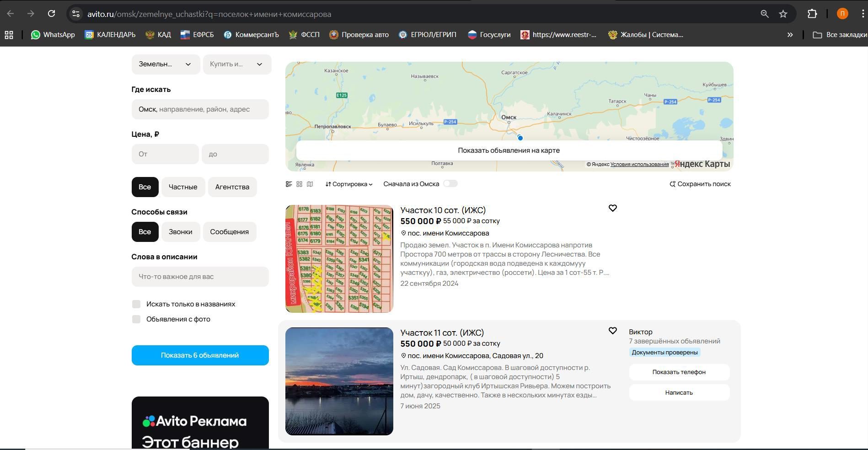Click Показать телефон for Виктор
The image size is (868, 450).
pyautogui.click(x=679, y=372)
